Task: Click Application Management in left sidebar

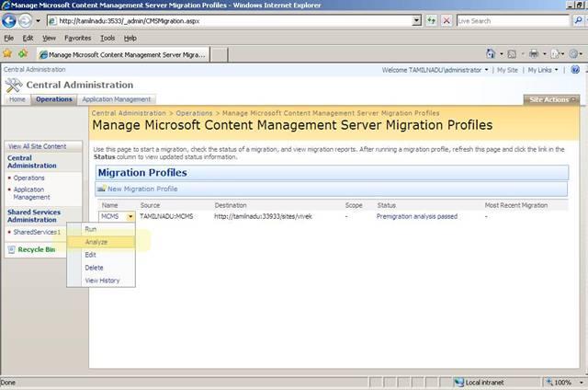Action: (x=31, y=193)
